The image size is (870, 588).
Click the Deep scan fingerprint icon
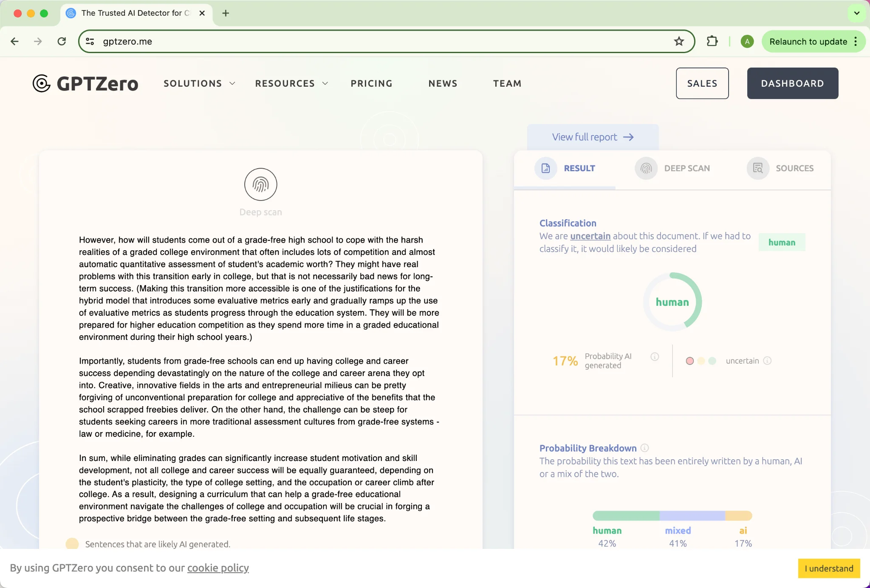click(261, 184)
